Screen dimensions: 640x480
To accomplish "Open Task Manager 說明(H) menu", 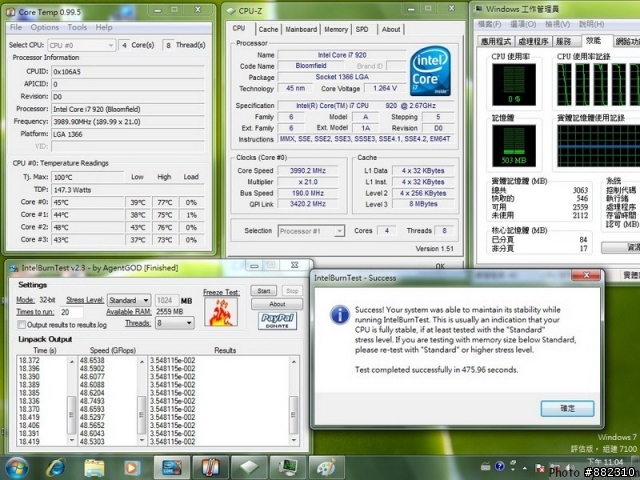I will [591, 24].
